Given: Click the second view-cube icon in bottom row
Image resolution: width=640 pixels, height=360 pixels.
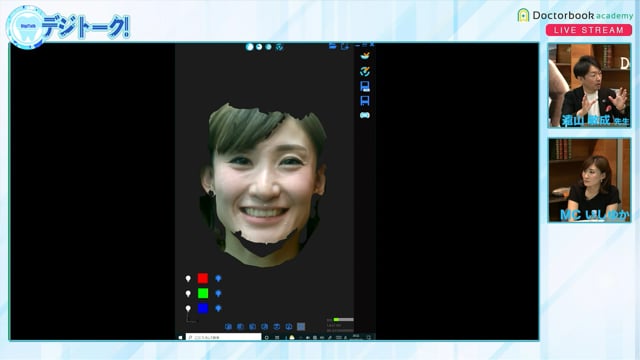Looking at the screenshot, I should point(240,327).
